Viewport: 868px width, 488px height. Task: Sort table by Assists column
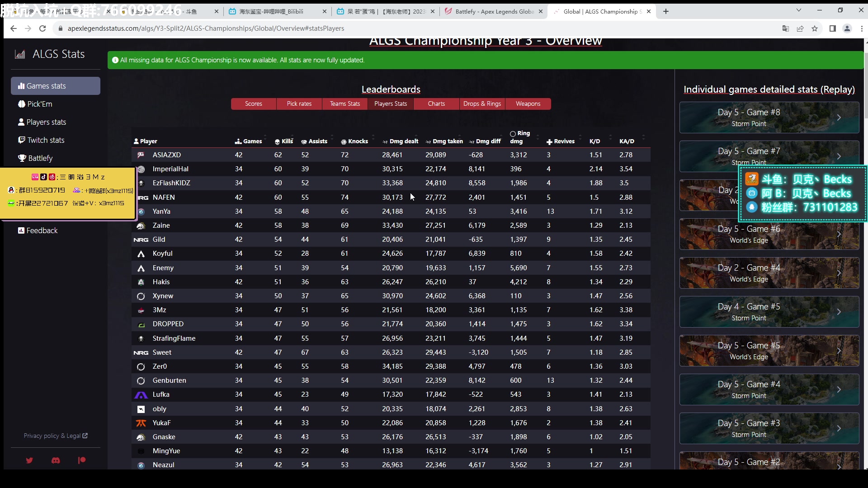pos(314,141)
